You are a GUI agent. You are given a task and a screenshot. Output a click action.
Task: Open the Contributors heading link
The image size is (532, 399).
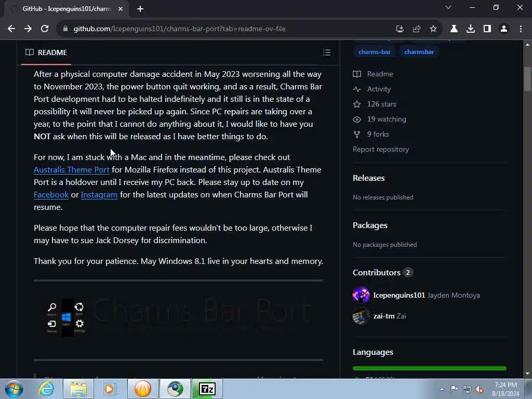click(x=377, y=272)
